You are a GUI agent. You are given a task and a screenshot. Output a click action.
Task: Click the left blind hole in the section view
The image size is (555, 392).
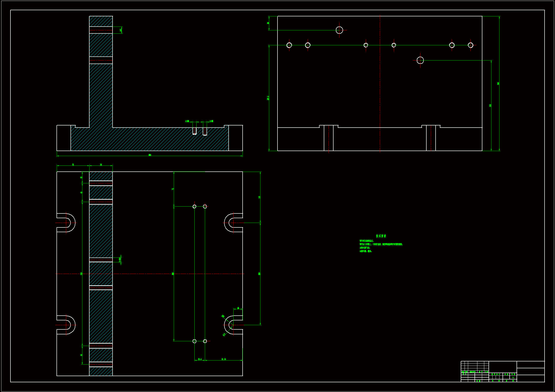point(194,131)
